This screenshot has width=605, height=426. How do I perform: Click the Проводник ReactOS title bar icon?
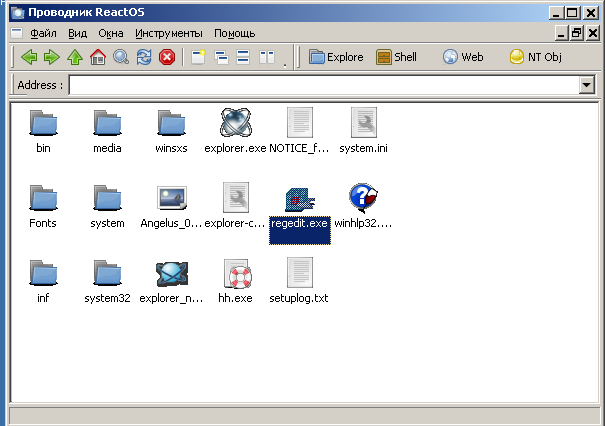point(17,12)
